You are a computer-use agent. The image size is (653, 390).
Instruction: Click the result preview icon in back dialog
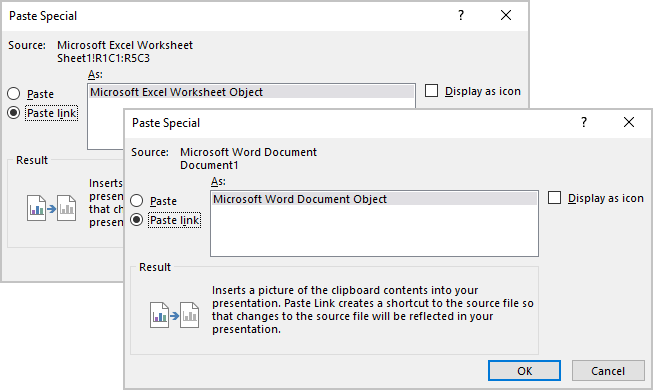click(51, 208)
